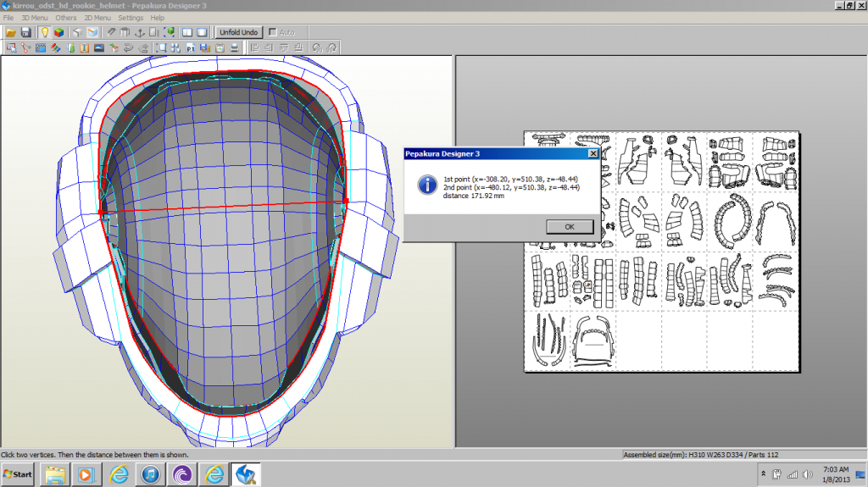Image resolution: width=868 pixels, height=487 pixels.
Task: Select the red crayons edge color tool
Action: coord(55,48)
